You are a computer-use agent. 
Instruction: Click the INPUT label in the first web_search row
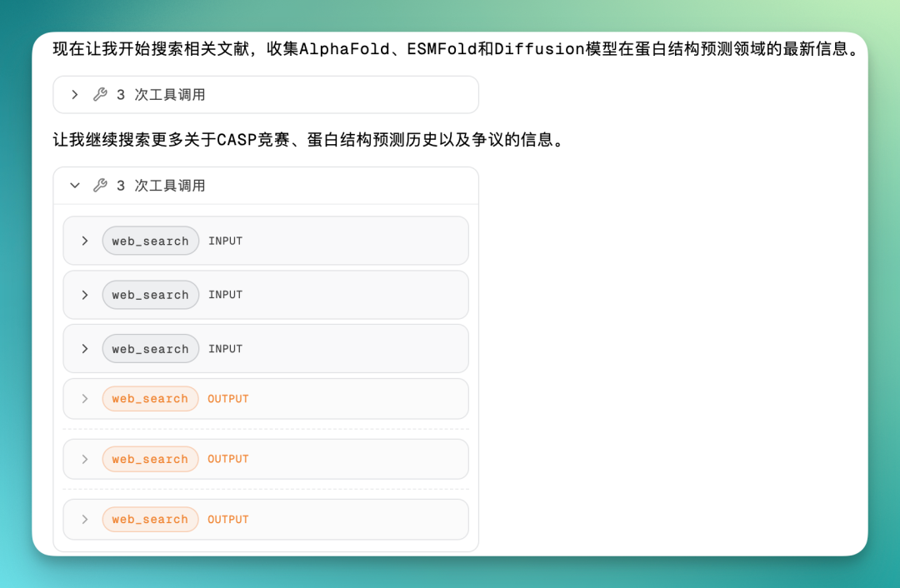pyautogui.click(x=225, y=241)
